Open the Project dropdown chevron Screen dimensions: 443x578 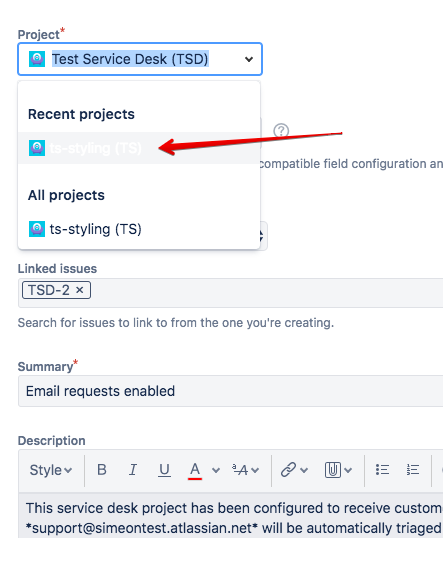coord(249,59)
